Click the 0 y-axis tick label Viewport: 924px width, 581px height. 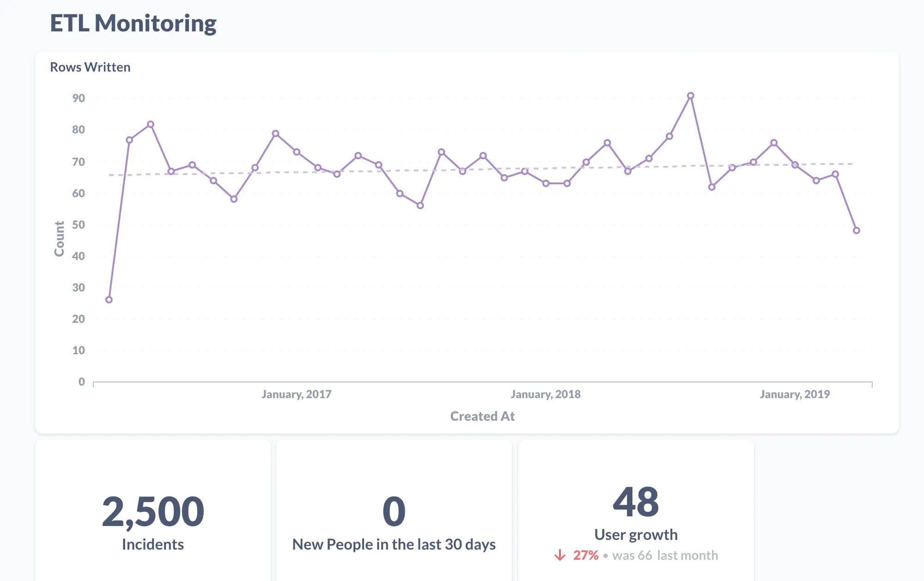[x=82, y=381]
